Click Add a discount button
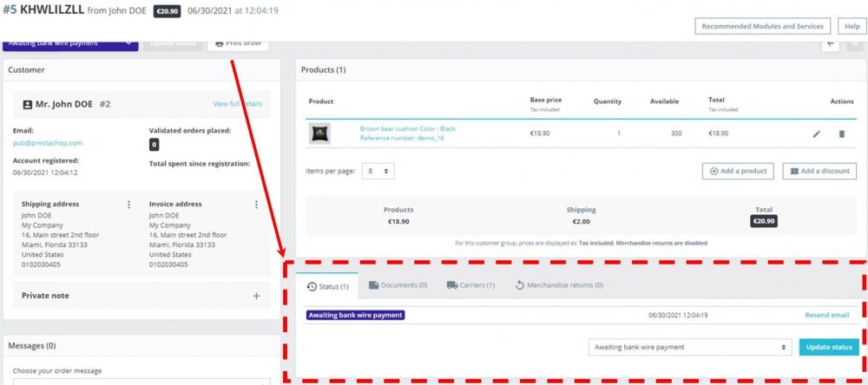 pyautogui.click(x=820, y=171)
